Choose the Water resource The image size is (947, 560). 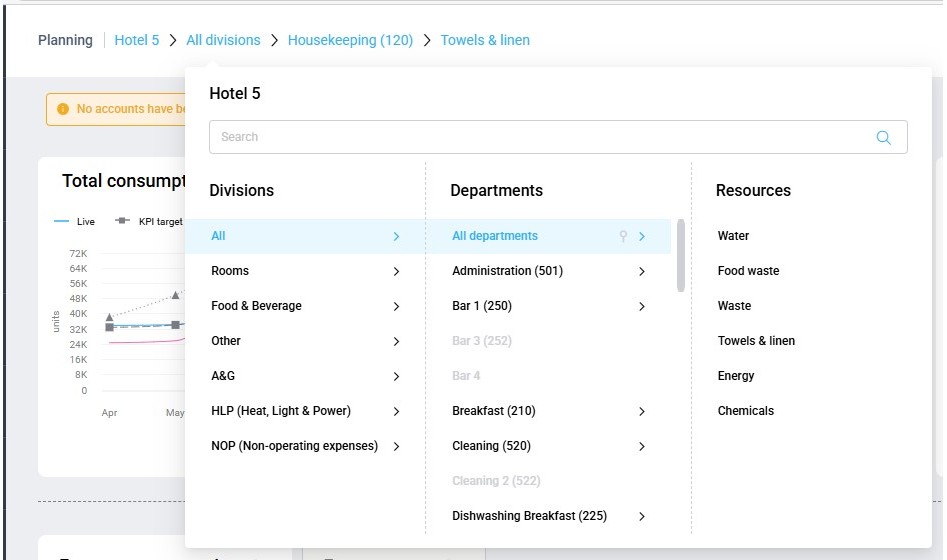pos(733,236)
